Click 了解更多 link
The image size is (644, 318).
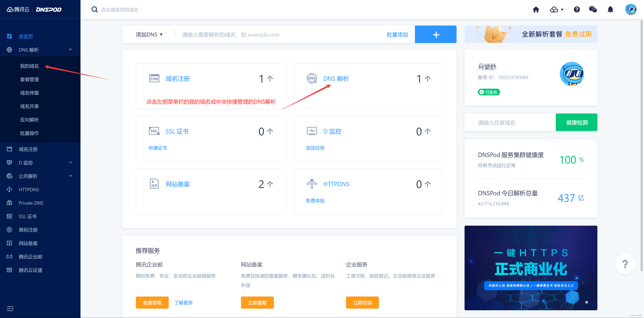(183, 303)
